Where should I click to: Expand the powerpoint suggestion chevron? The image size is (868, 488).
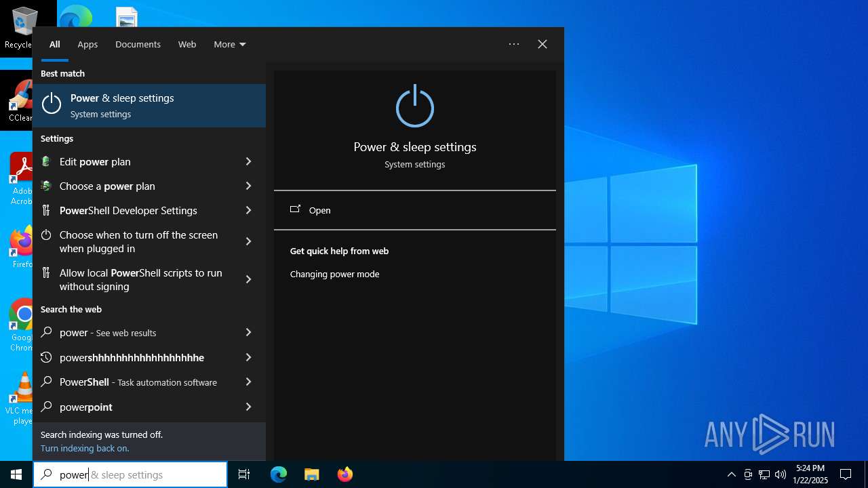248,407
